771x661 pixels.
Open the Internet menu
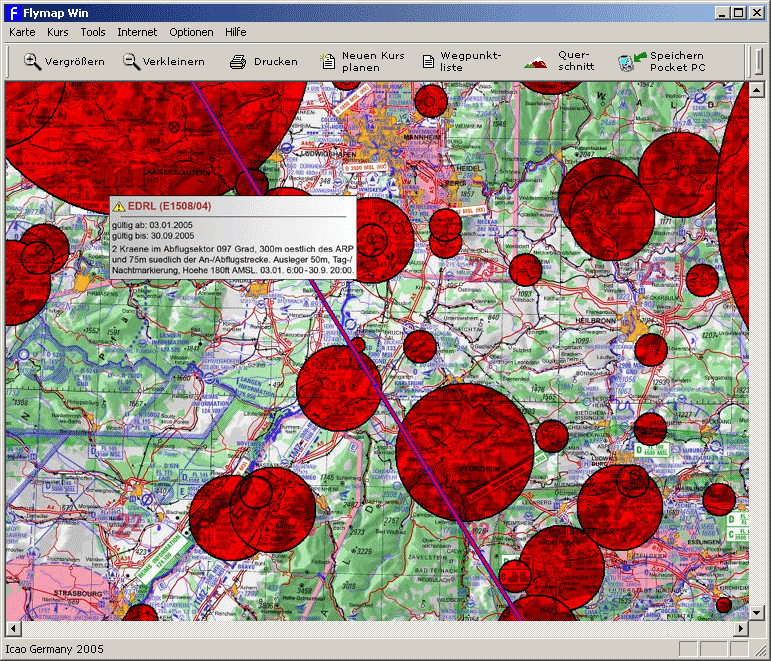click(137, 32)
